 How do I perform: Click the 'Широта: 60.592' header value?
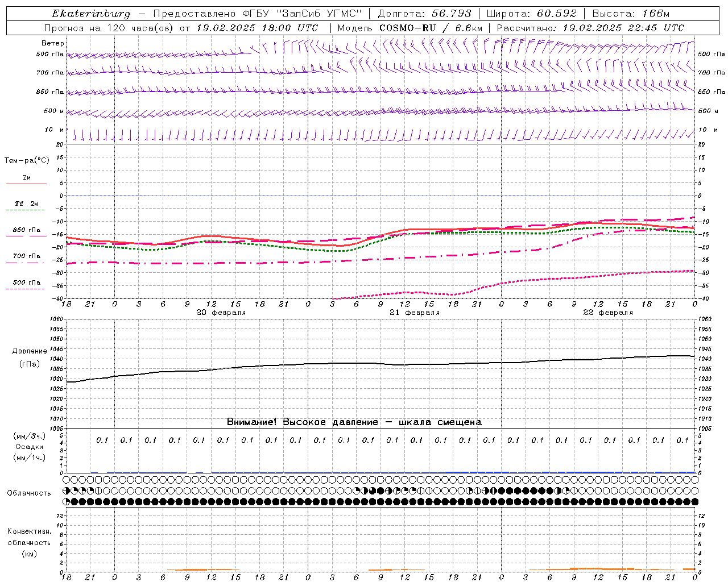point(531,14)
